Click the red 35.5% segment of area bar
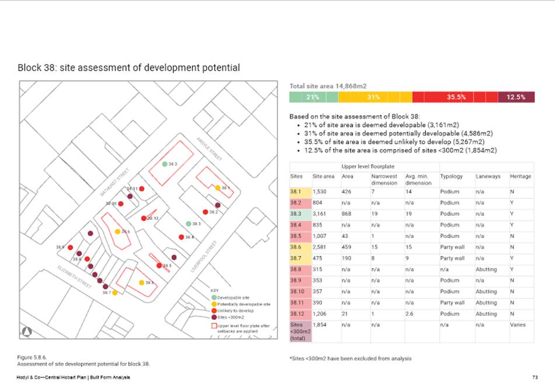This screenshot has height=392, width=555. (x=455, y=97)
